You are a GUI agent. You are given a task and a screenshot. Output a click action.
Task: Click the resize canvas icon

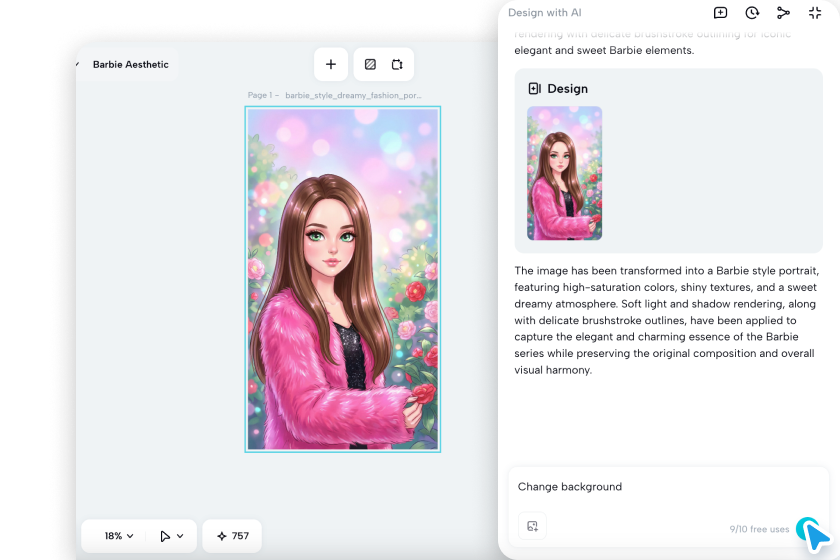(x=397, y=64)
